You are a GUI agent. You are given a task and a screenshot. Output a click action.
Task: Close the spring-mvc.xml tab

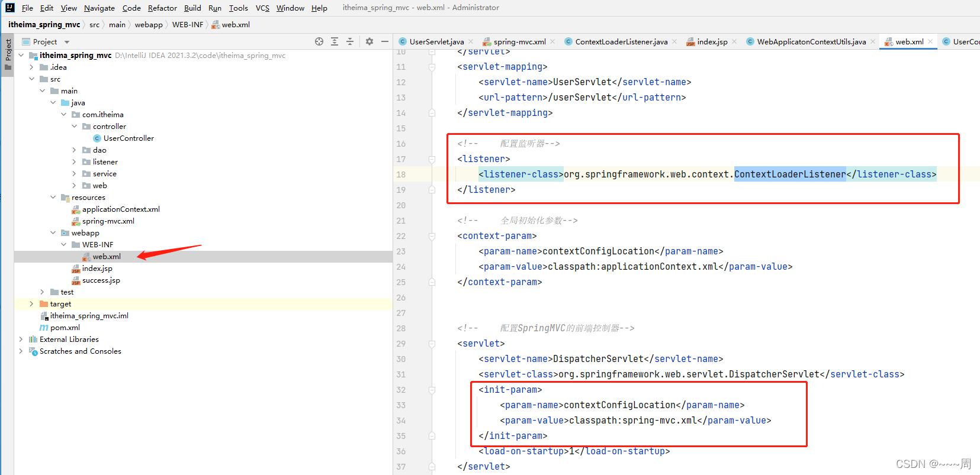click(x=552, y=41)
